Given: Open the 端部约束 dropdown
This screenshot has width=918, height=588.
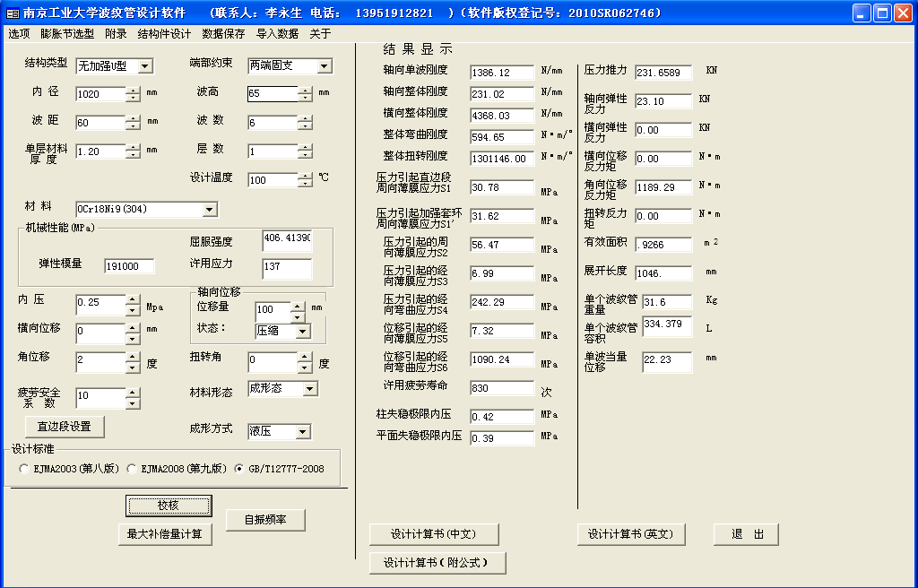Looking at the screenshot, I should pyautogui.click(x=324, y=66).
